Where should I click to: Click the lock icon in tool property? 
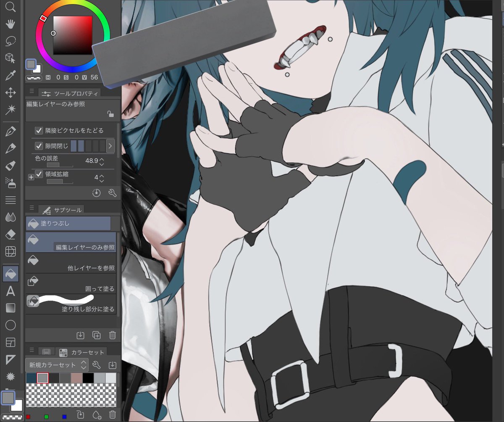pos(110,114)
